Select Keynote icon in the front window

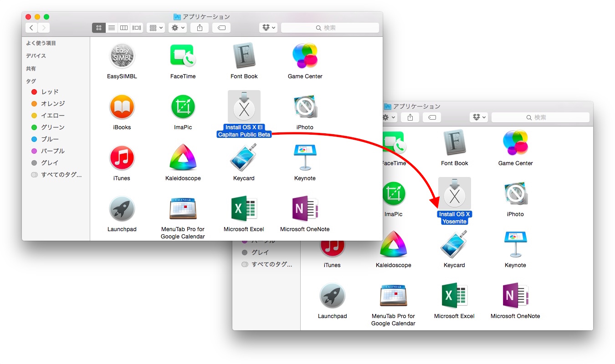tap(305, 158)
